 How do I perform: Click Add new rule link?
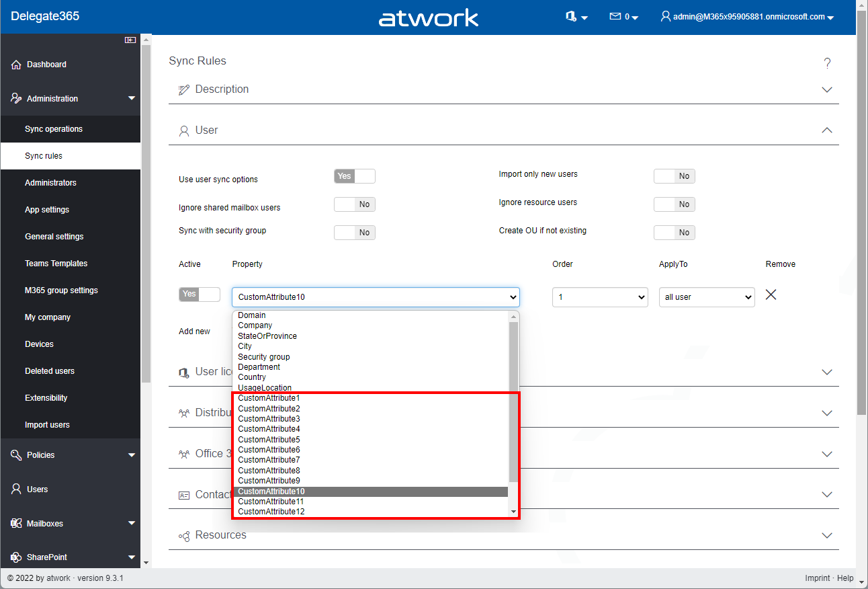[194, 331]
